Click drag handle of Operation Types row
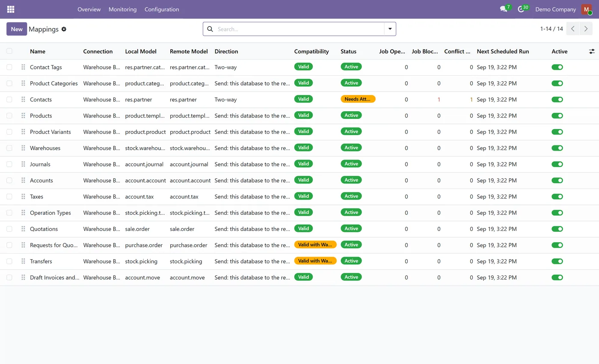 23,213
